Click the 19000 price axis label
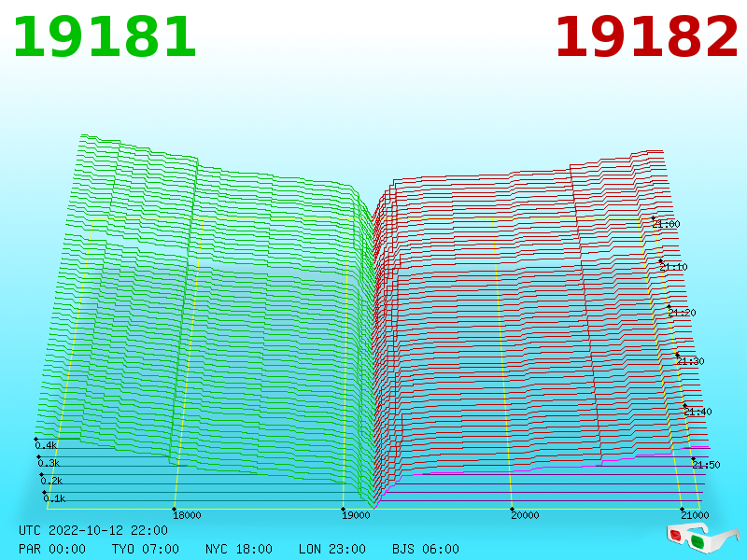The width and height of the screenshot is (747, 560). coord(356,515)
